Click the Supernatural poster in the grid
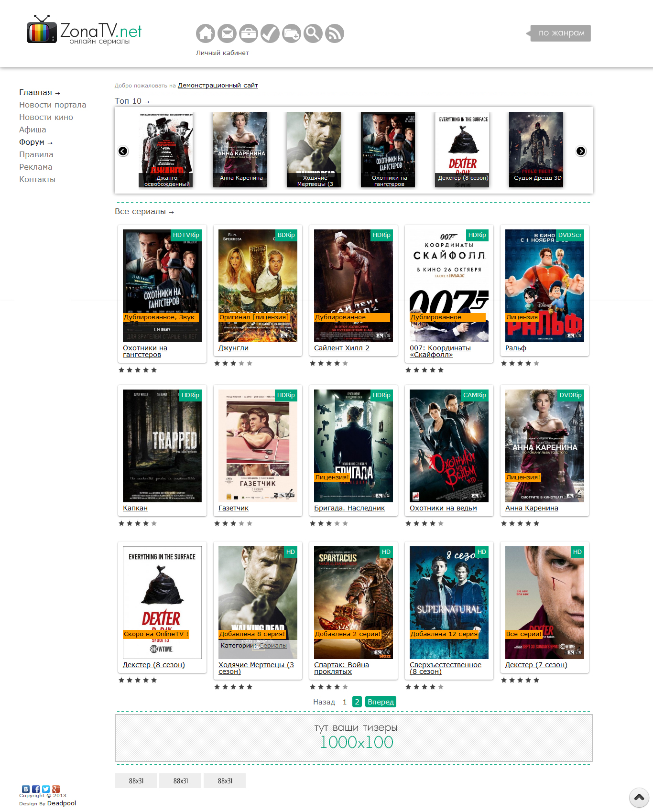 point(449,603)
